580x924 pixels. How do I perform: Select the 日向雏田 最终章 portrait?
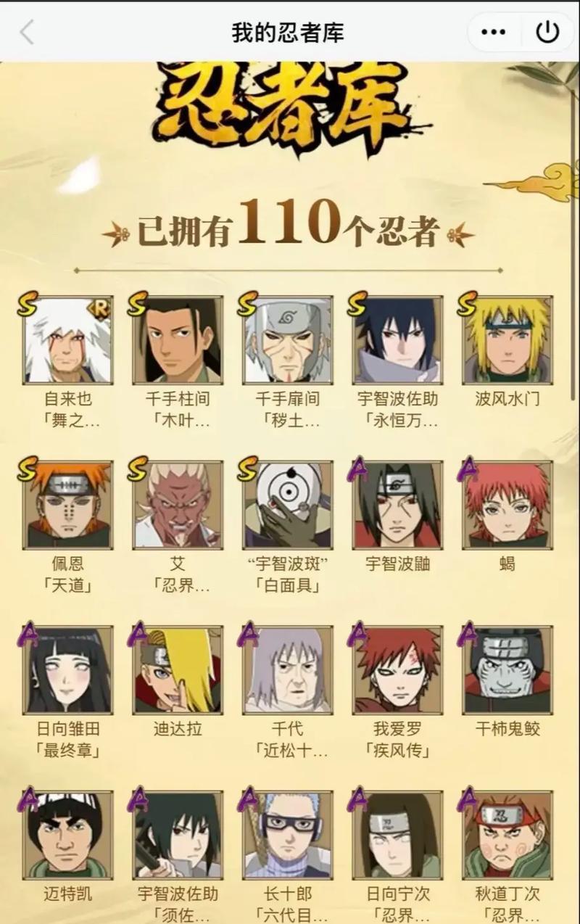click(67, 669)
